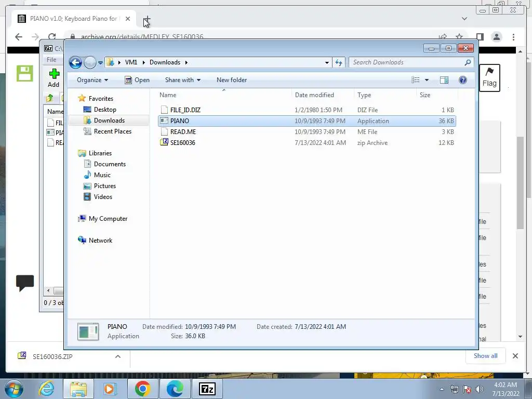This screenshot has width=532, height=399.
Task: Click the 7-Zip up folder icon
Action: (x=49, y=98)
